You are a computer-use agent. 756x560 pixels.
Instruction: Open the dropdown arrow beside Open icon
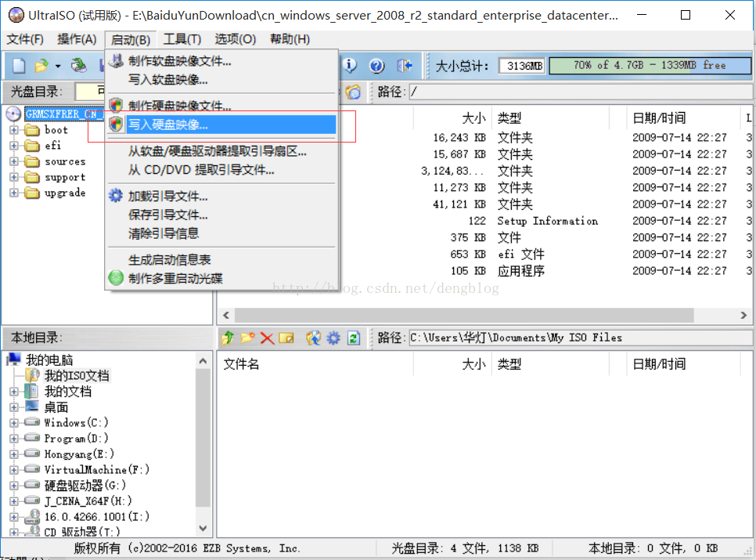tap(58, 66)
